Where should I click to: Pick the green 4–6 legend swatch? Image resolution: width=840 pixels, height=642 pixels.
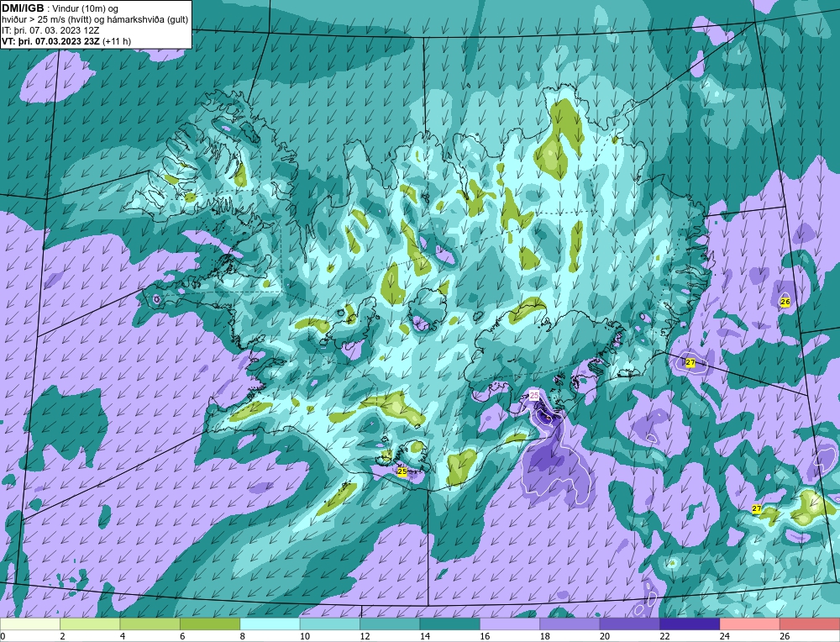pyautogui.click(x=150, y=624)
